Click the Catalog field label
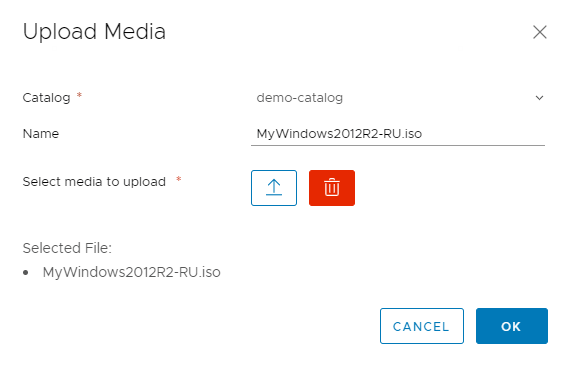The image size is (569, 366). point(46,98)
